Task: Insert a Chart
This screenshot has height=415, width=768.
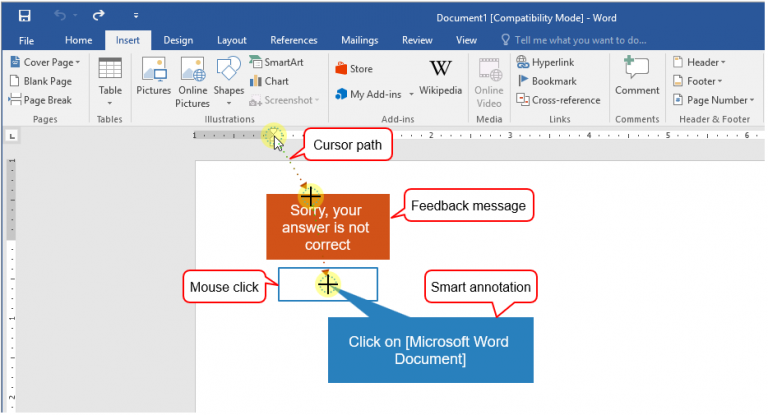Action: 269,81
